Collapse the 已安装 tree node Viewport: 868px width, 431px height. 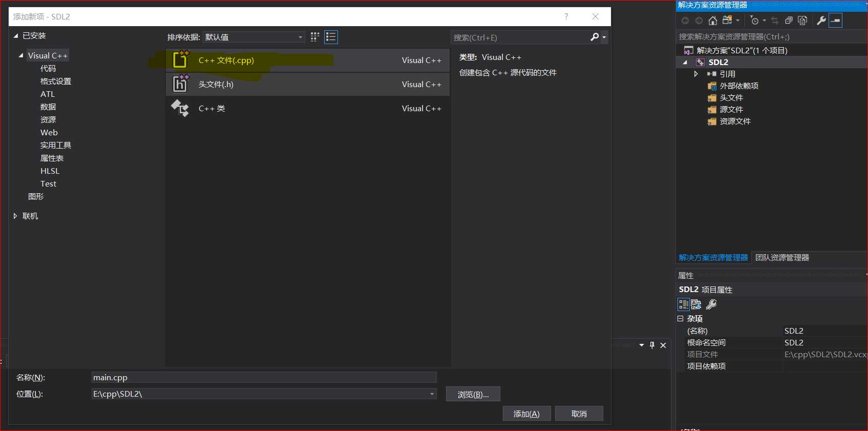click(16, 36)
